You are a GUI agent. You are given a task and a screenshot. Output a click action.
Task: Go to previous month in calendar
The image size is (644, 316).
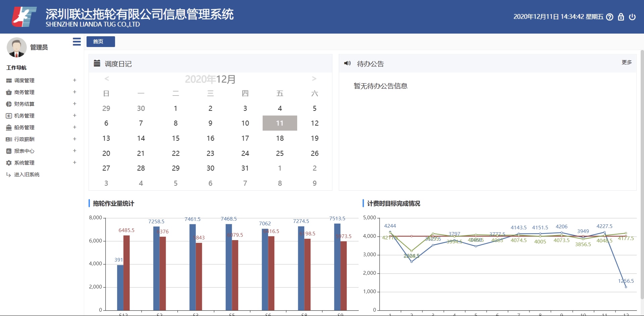(x=107, y=79)
